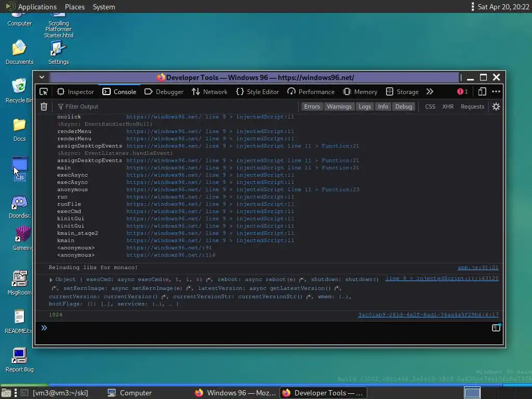Open the Places menu
The image size is (532, 399).
pyautogui.click(x=75, y=7)
